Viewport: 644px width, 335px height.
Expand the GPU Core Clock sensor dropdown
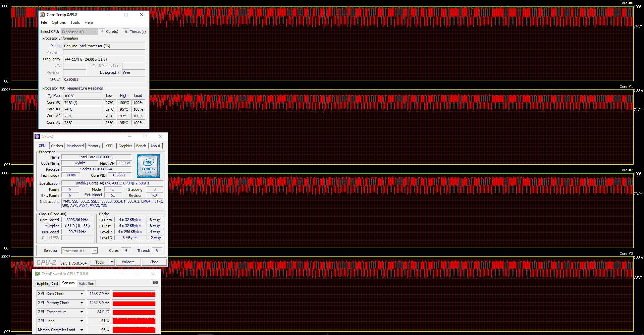pos(82,294)
